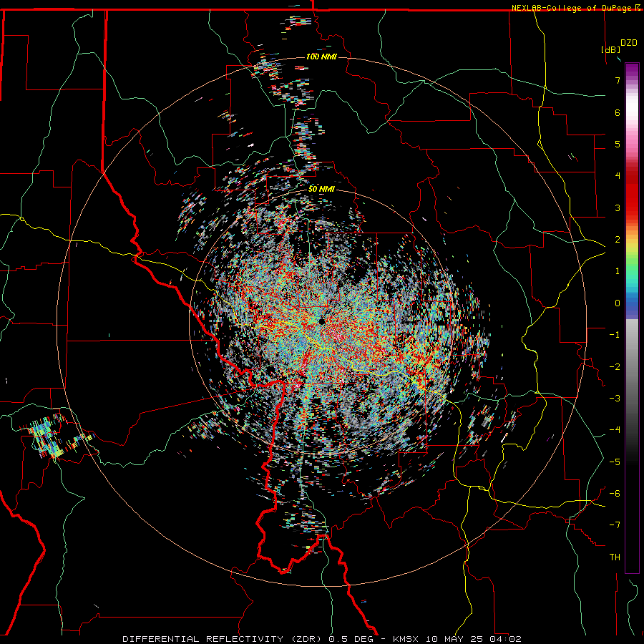Click the DZD legend title
Screen dimensions: 644x644
(x=629, y=43)
